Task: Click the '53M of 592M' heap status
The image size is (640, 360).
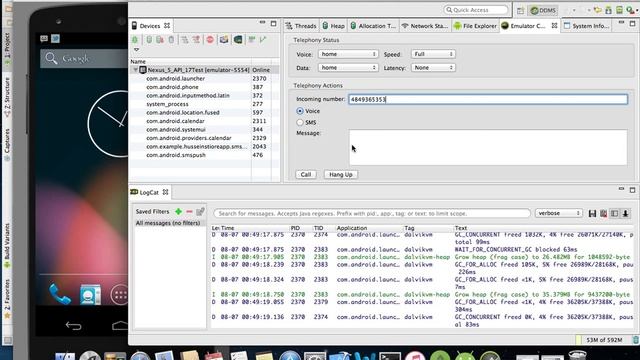Action: tap(604, 340)
